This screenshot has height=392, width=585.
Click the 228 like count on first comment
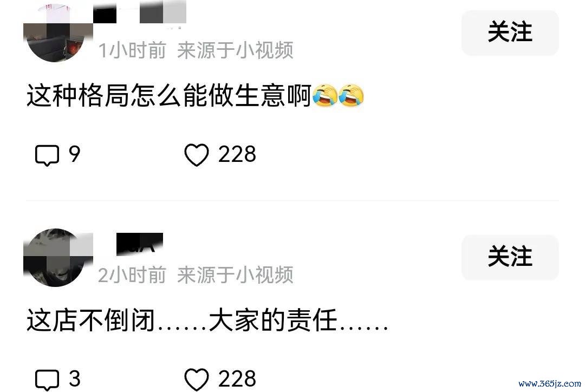[x=237, y=154]
